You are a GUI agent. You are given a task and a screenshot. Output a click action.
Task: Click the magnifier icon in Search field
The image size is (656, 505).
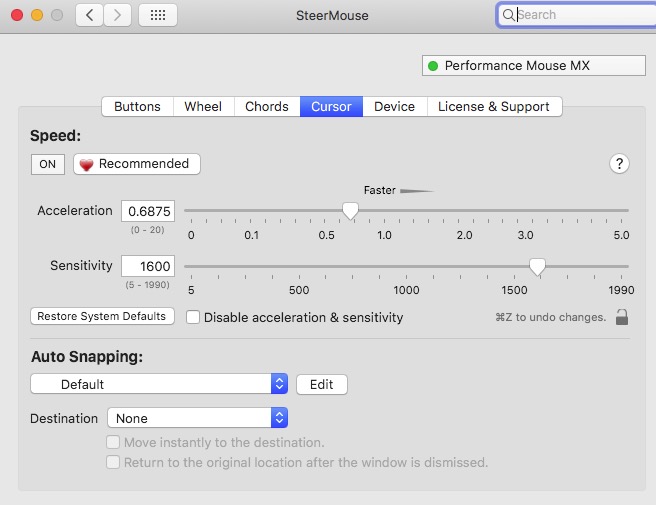[508, 15]
